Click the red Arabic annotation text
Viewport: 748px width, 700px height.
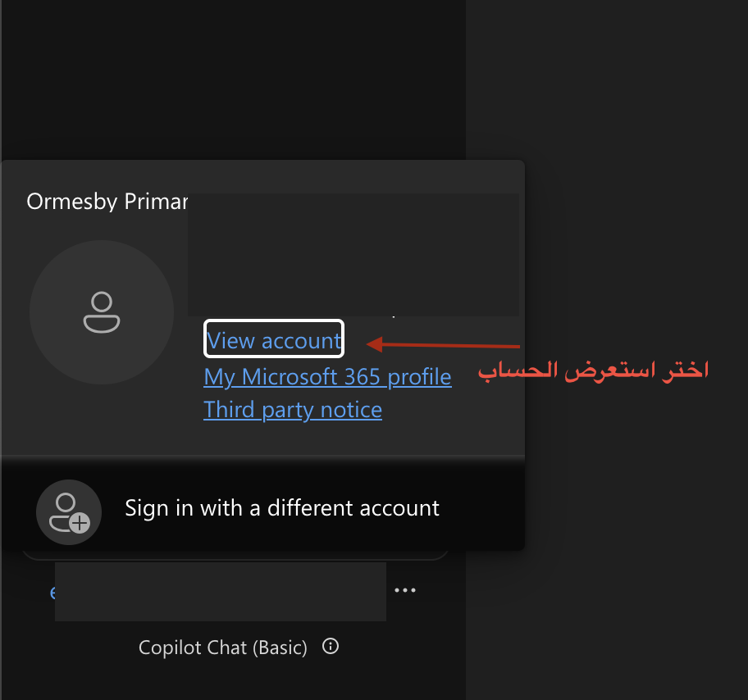coord(593,370)
